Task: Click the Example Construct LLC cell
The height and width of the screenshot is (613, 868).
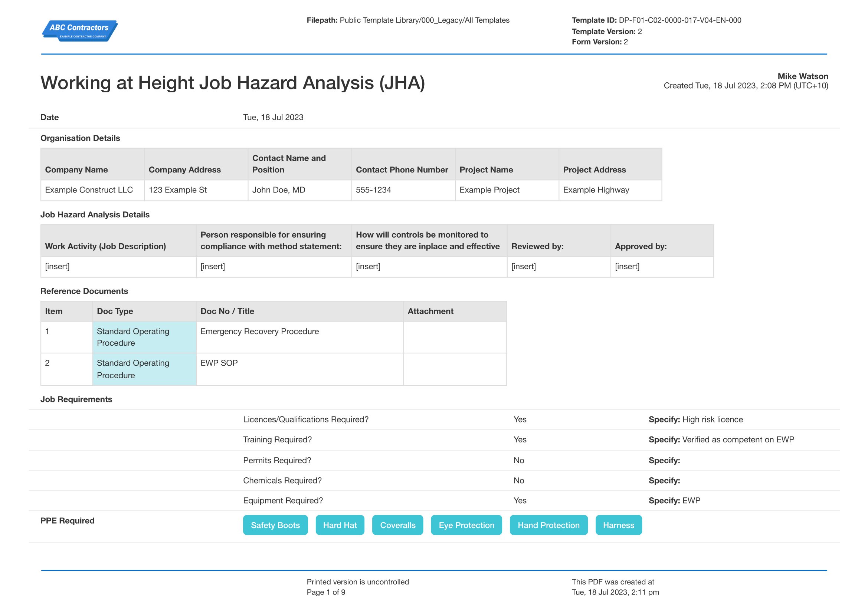Action: [93, 190]
